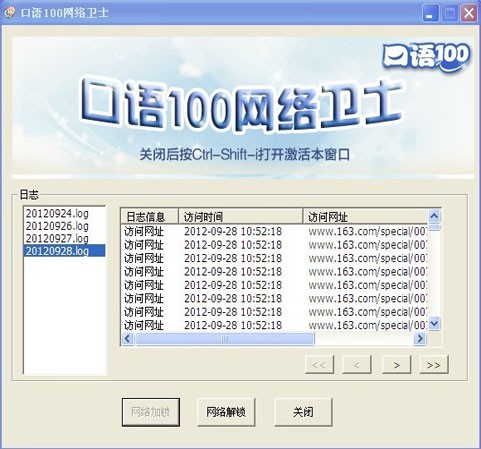Image resolution: width=481 pixels, height=449 pixels.
Task: Click scroll up arrow of log table
Action: click(x=434, y=216)
